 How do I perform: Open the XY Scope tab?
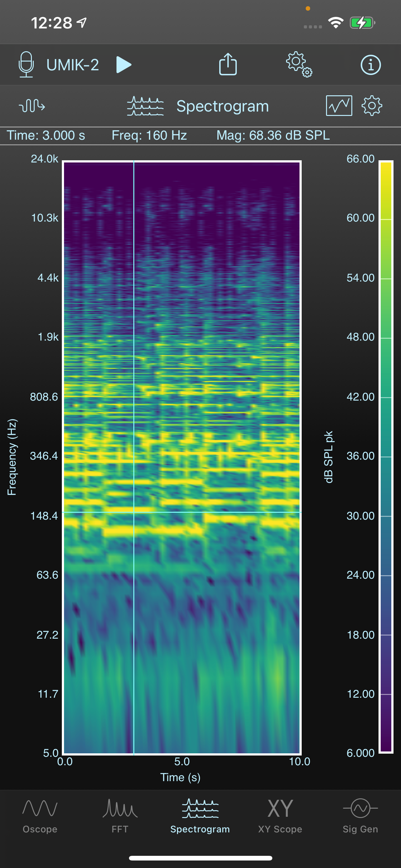click(280, 816)
